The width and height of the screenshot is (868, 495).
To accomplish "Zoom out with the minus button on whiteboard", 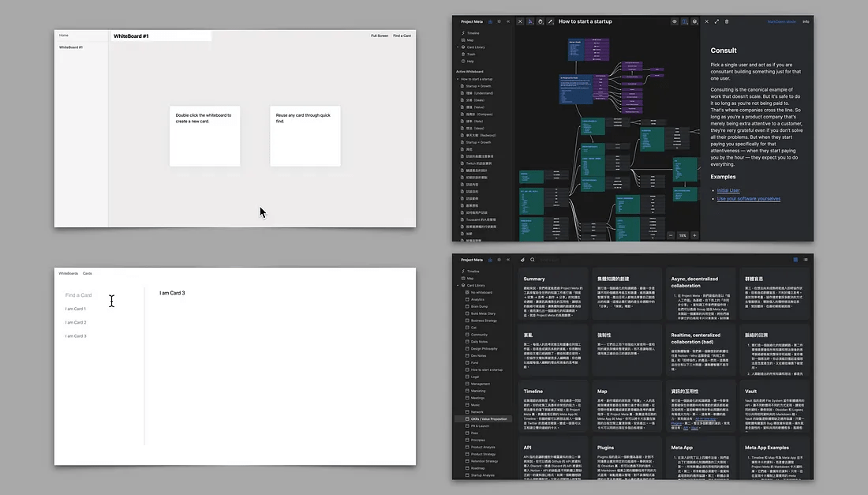I will (x=671, y=235).
